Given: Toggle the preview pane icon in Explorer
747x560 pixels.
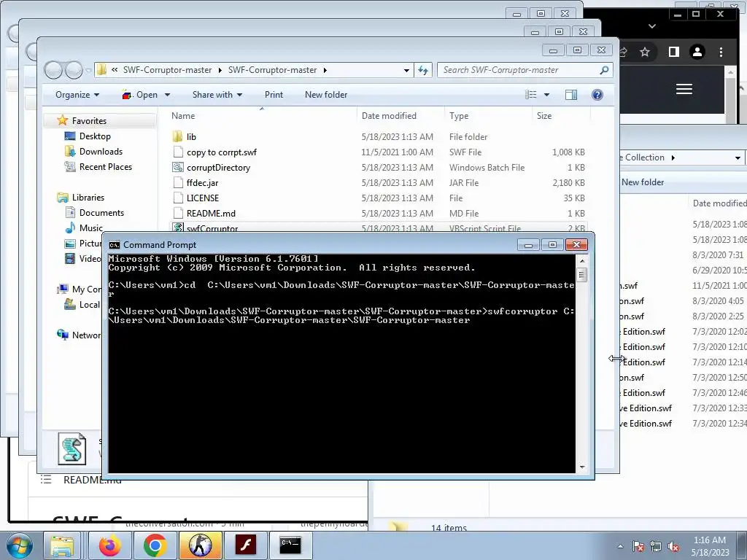Looking at the screenshot, I should click(x=570, y=95).
